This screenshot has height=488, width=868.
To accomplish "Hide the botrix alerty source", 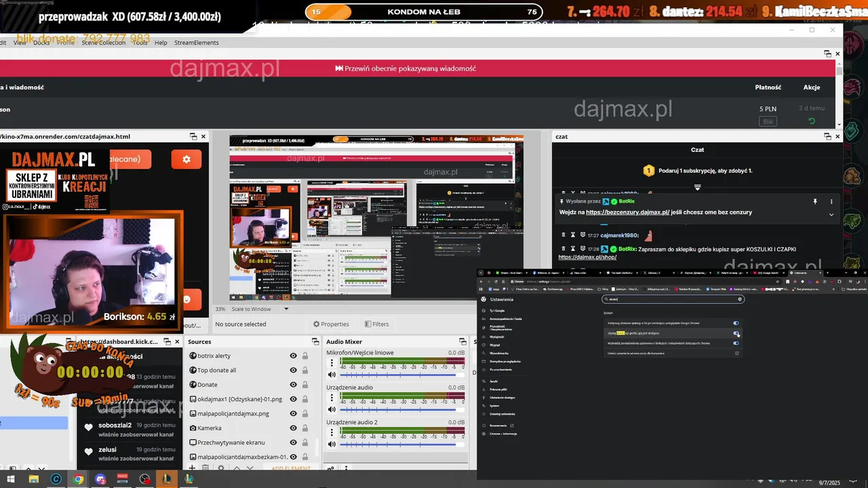I will pyautogui.click(x=294, y=356).
